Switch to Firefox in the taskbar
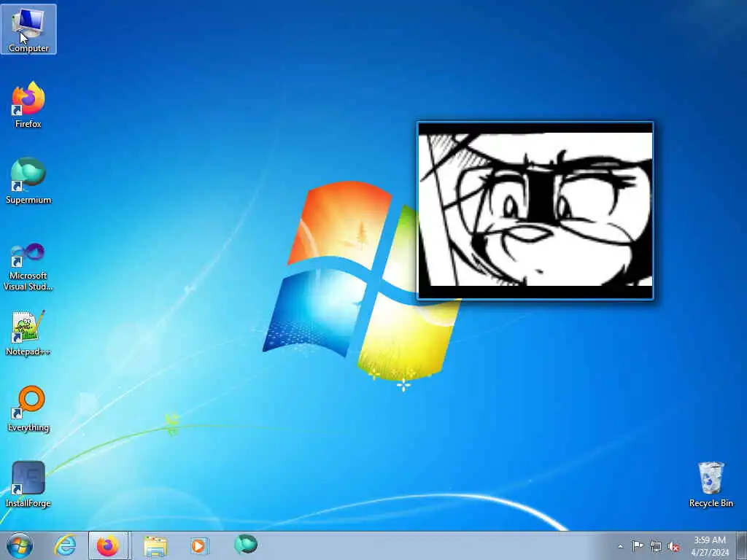The image size is (747, 560). point(108,545)
